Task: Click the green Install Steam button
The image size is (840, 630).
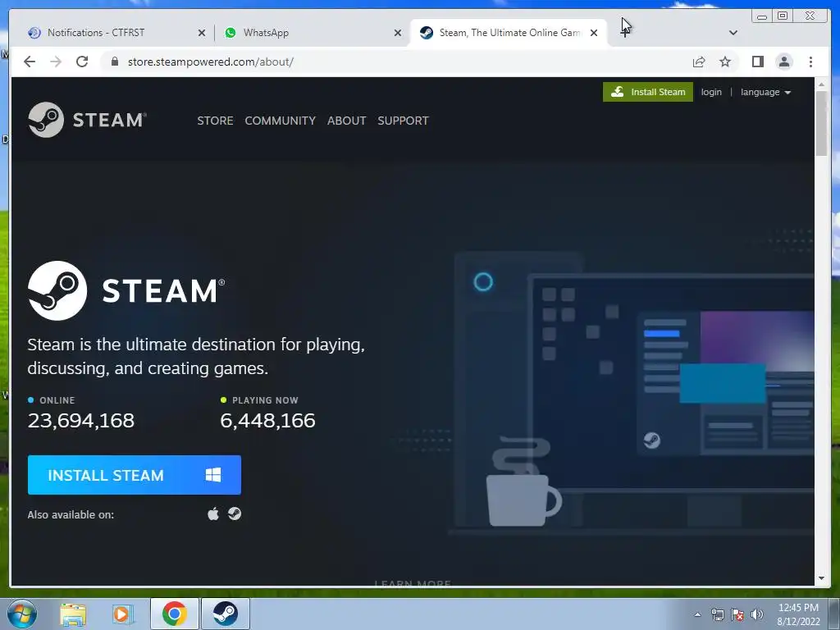Action: 648,92
